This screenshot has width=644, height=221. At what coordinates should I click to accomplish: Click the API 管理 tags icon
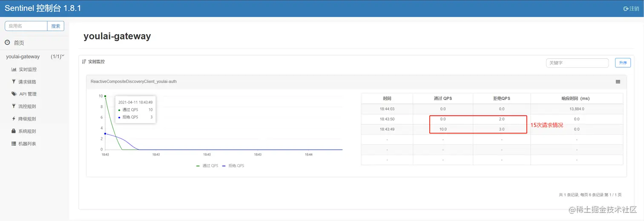click(x=14, y=94)
